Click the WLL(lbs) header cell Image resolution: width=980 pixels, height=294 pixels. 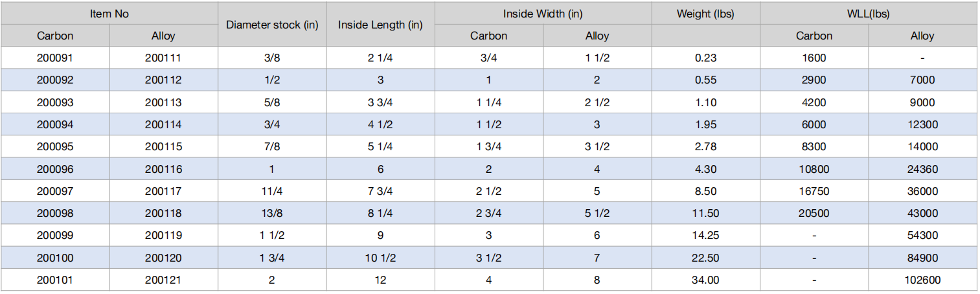pyautogui.click(x=868, y=14)
